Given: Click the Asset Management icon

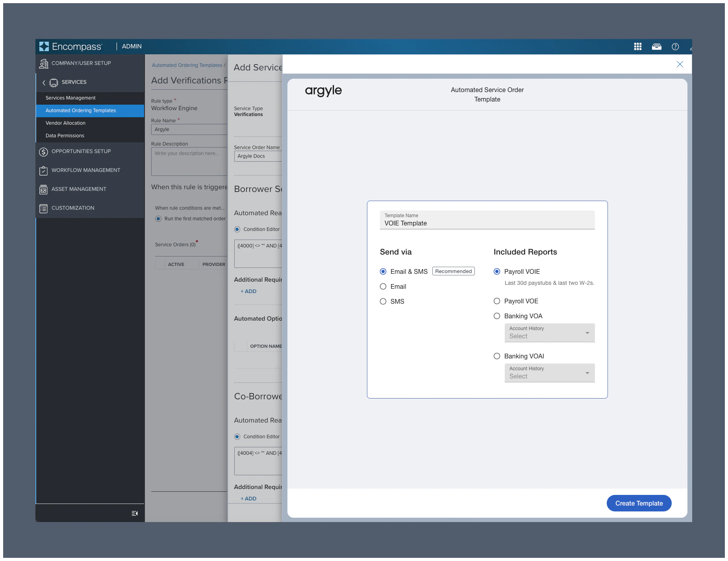Looking at the screenshot, I should [44, 190].
